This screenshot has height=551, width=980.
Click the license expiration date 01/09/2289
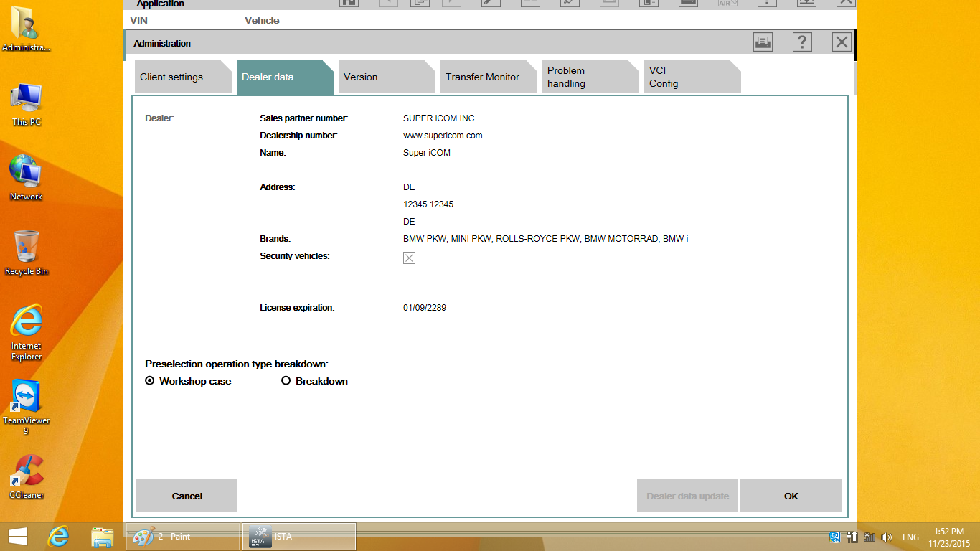click(425, 308)
